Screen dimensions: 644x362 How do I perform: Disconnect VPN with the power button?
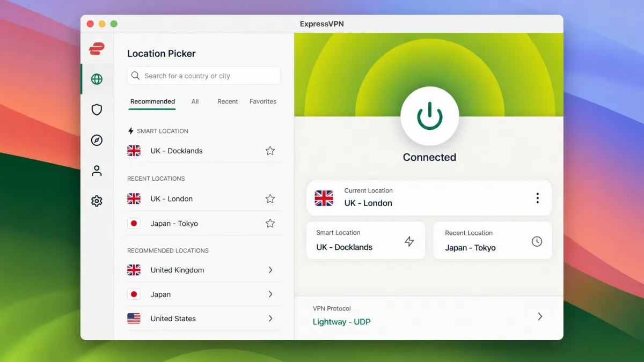[429, 116]
